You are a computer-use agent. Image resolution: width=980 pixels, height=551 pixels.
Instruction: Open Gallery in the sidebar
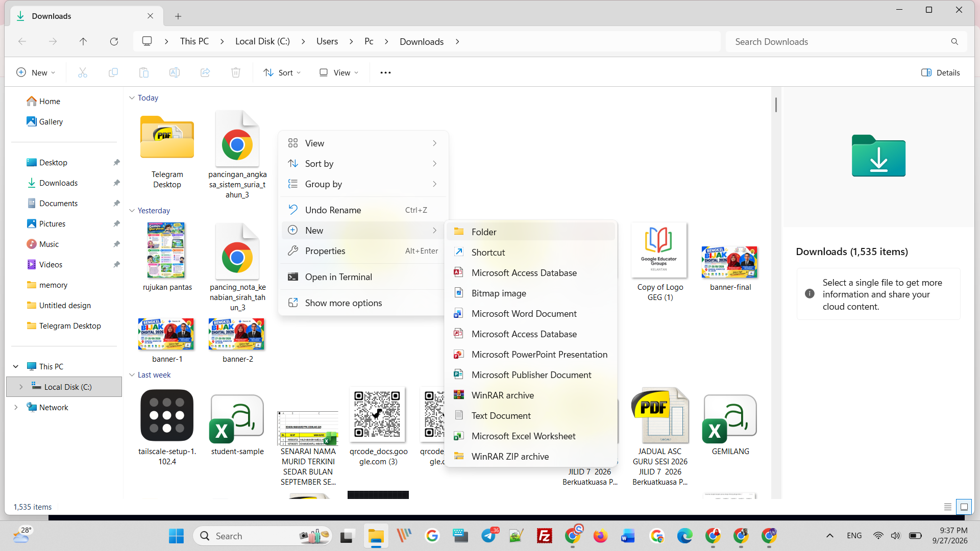pyautogui.click(x=51, y=121)
